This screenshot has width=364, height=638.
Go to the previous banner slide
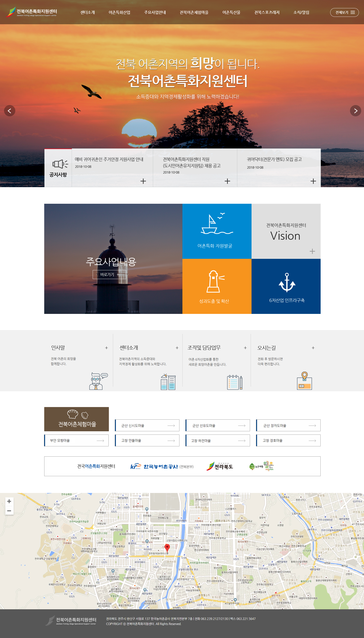(10, 111)
